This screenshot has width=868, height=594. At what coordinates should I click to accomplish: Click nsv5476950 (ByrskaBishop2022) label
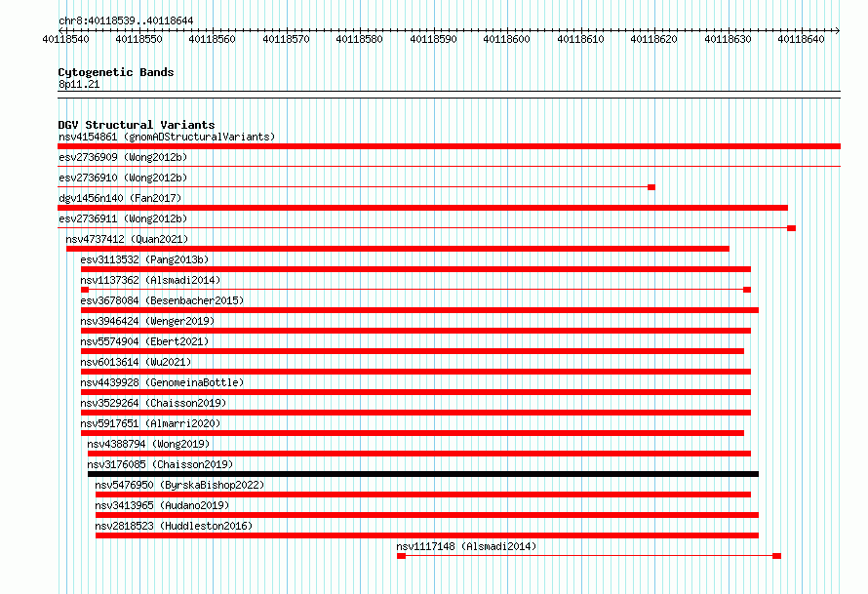[x=179, y=485]
